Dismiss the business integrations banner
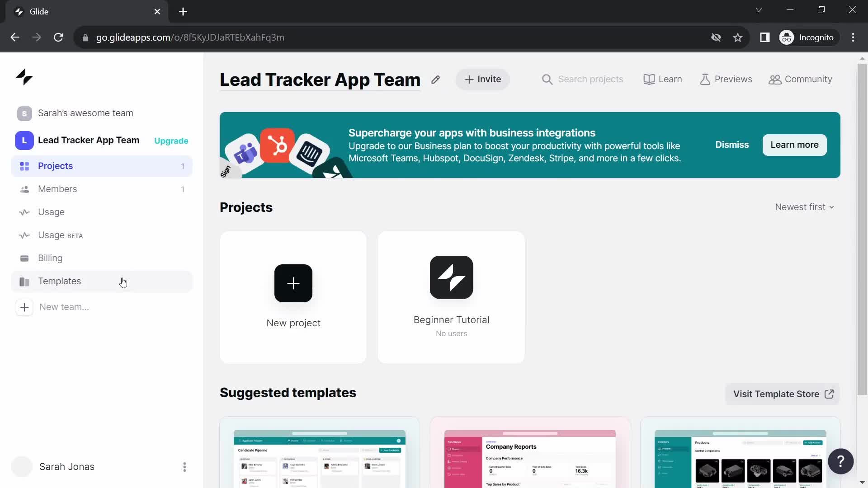 (x=732, y=145)
